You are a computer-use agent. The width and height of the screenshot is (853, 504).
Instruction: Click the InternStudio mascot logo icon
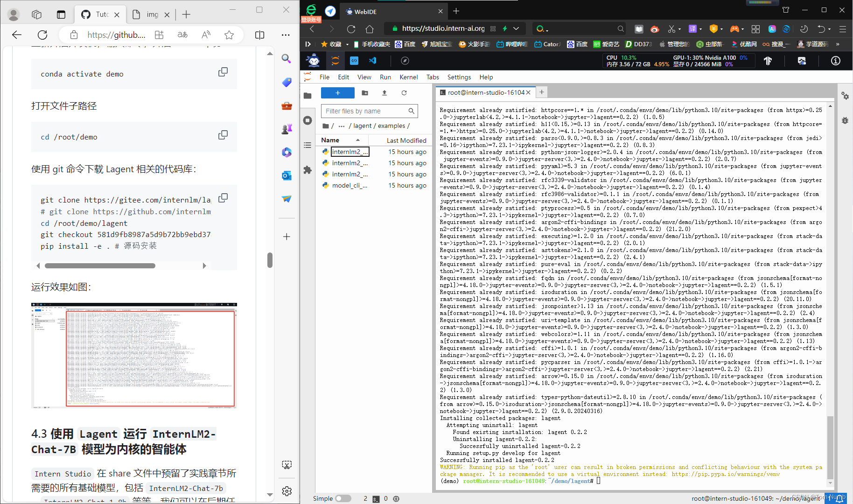[x=314, y=61]
